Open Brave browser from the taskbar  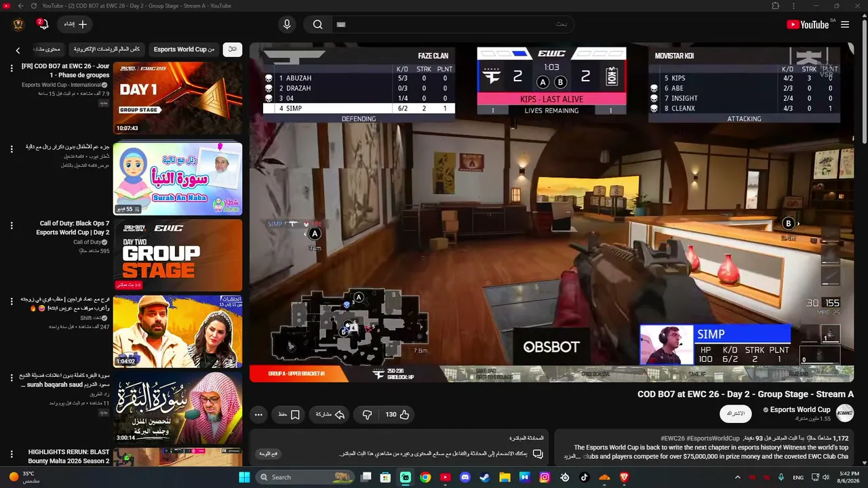pos(624,477)
